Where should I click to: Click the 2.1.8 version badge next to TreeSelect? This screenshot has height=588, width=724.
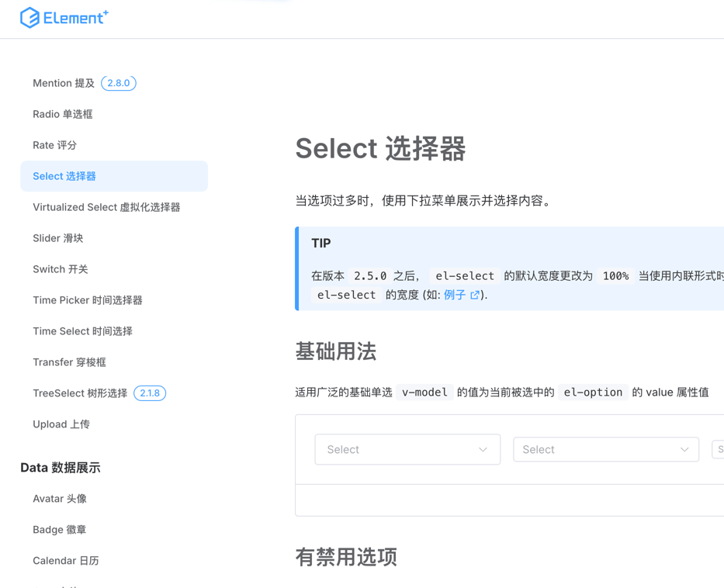(150, 393)
